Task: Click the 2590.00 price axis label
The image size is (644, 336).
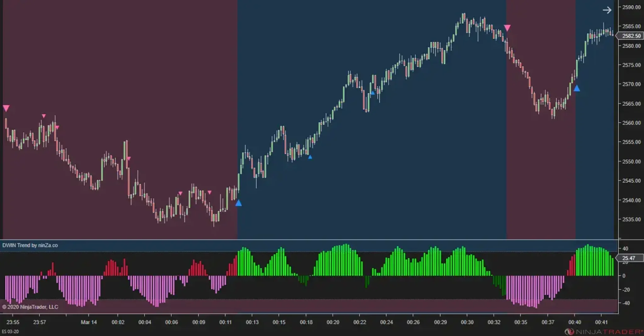Action: tap(631, 7)
